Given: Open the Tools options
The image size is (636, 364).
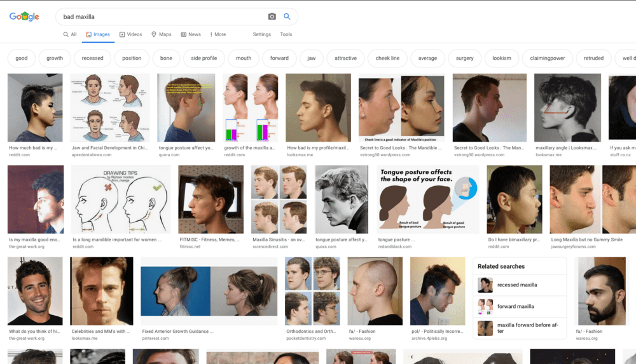Looking at the screenshot, I should [286, 34].
